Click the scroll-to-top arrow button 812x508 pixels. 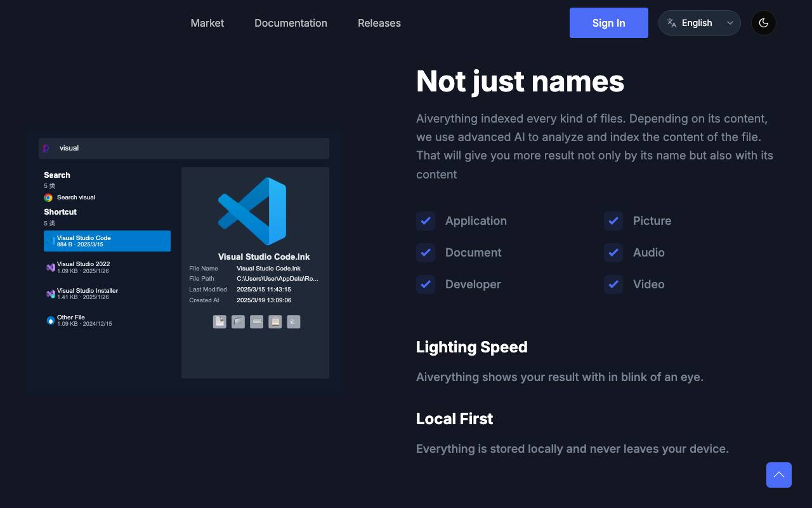pyautogui.click(x=779, y=475)
